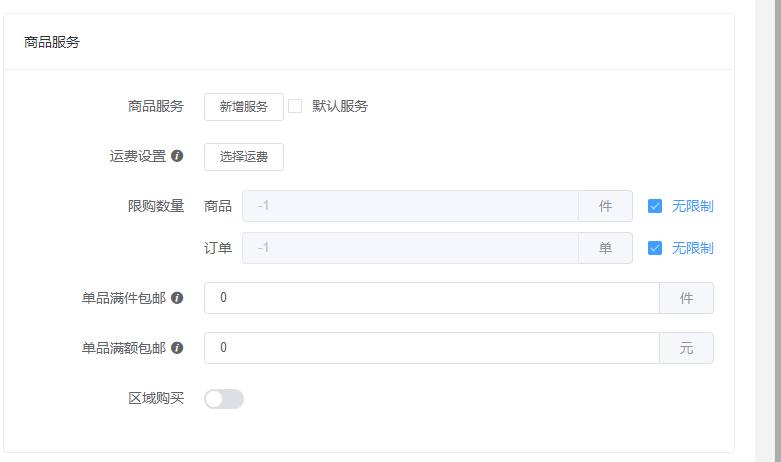
Task: Focus the 单品满额包邮 input field
Action: click(x=431, y=348)
